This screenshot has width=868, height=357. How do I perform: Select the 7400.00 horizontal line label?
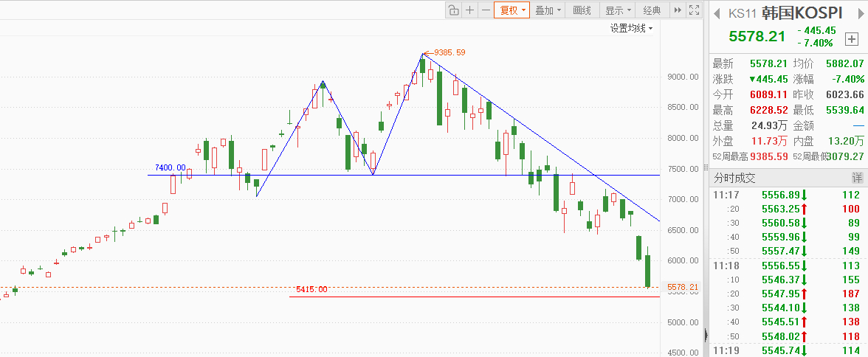[x=170, y=167]
